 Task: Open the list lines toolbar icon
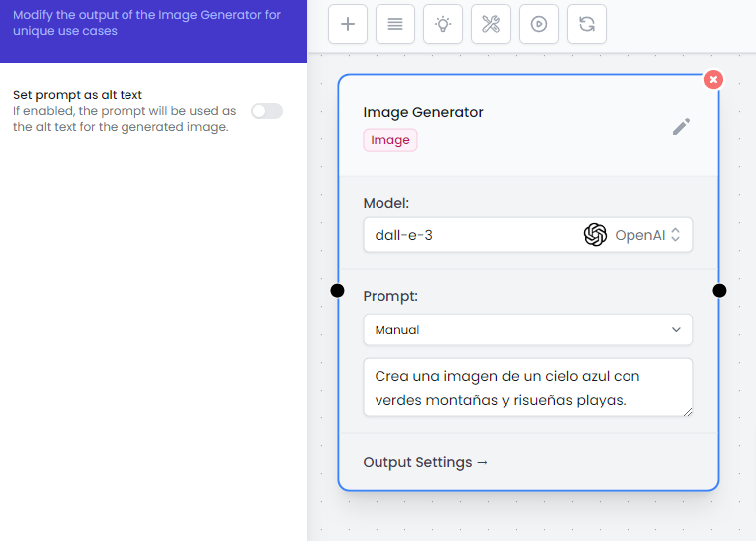coord(394,24)
